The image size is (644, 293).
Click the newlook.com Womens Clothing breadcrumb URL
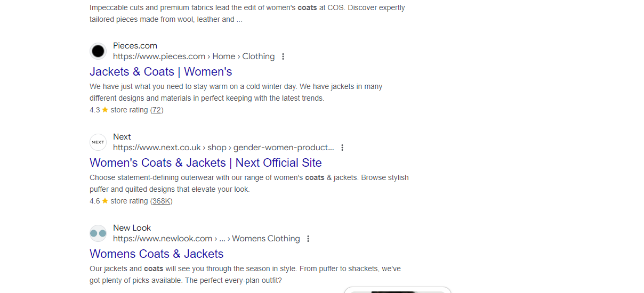click(x=206, y=239)
